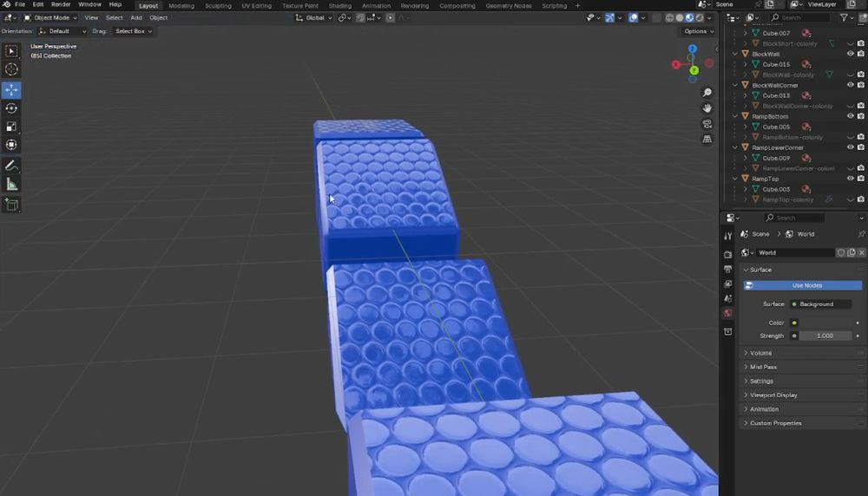Select the Add Cube tool

coord(11,206)
